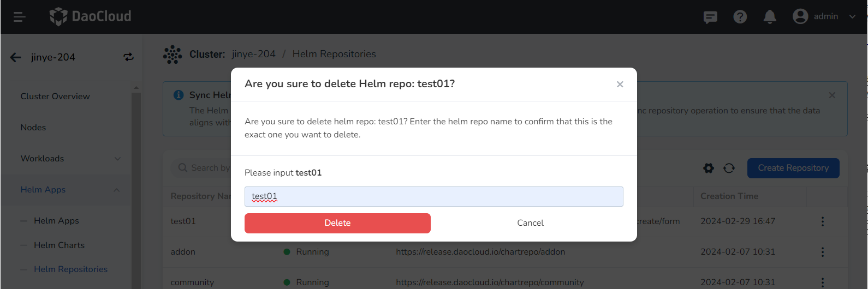Expand the admin account dropdown
The height and width of the screenshot is (289, 868).
(x=852, y=17)
